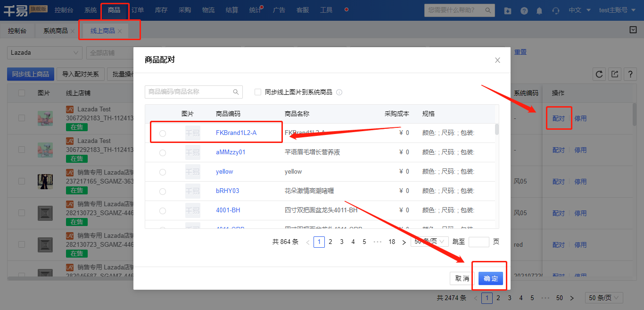Click the export icon beside refresh
The height and width of the screenshot is (310, 644).
click(x=615, y=74)
